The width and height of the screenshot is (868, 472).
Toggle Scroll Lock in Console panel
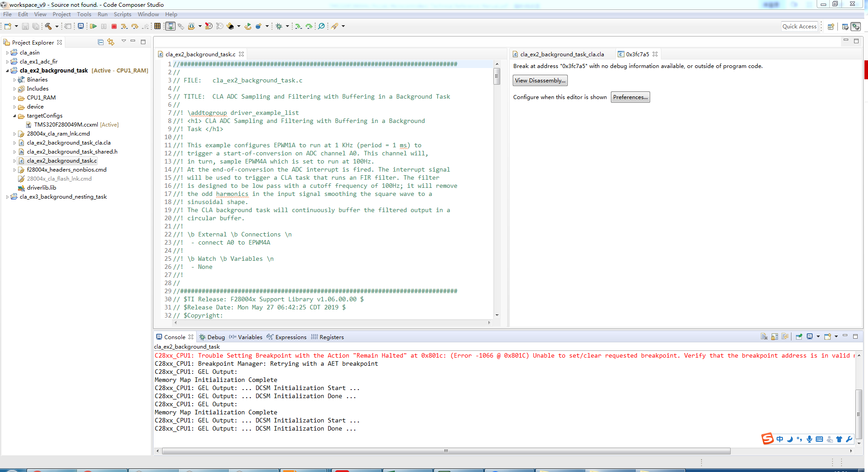click(774, 337)
